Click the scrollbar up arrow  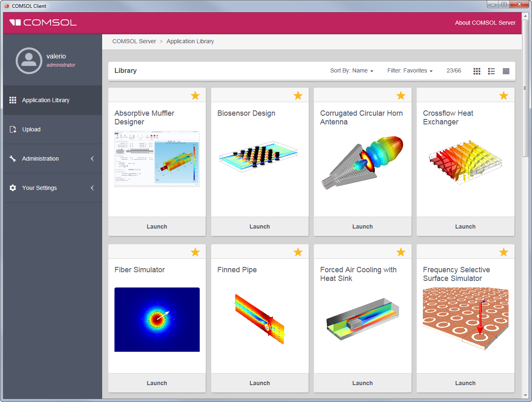click(525, 16)
